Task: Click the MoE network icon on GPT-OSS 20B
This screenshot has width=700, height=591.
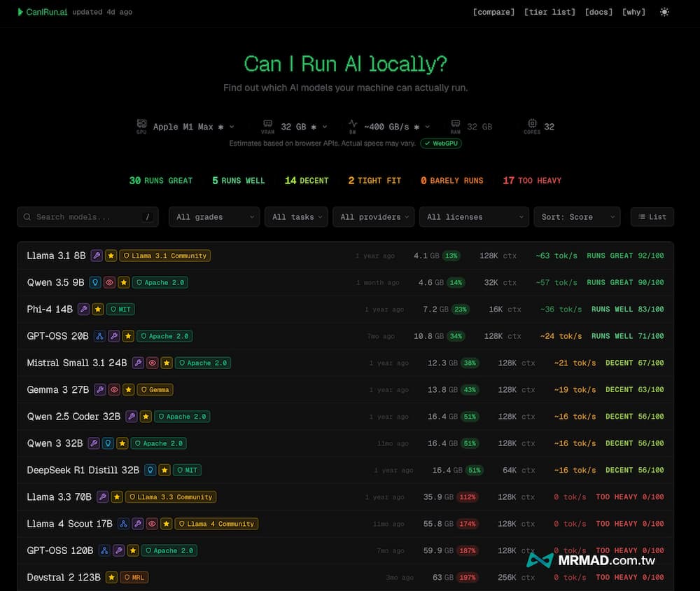Action: click(99, 336)
